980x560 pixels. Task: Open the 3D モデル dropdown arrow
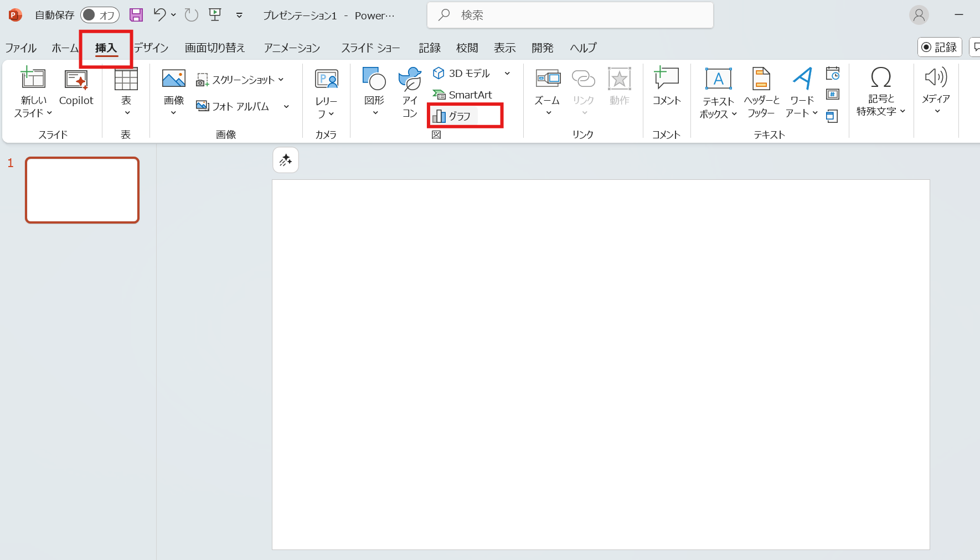pyautogui.click(x=508, y=73)
